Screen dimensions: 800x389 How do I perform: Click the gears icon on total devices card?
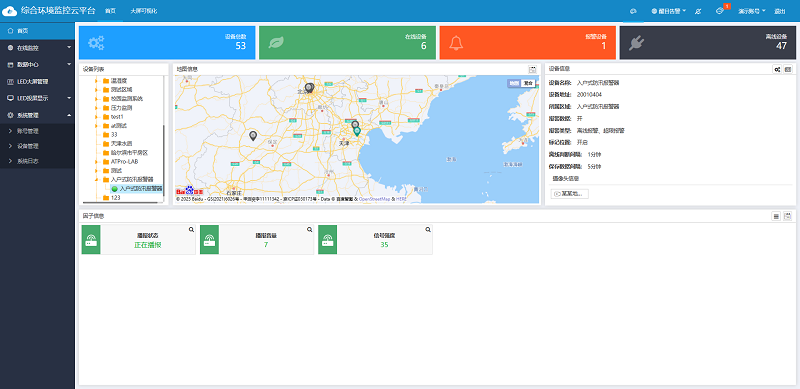tap(96, 43)
